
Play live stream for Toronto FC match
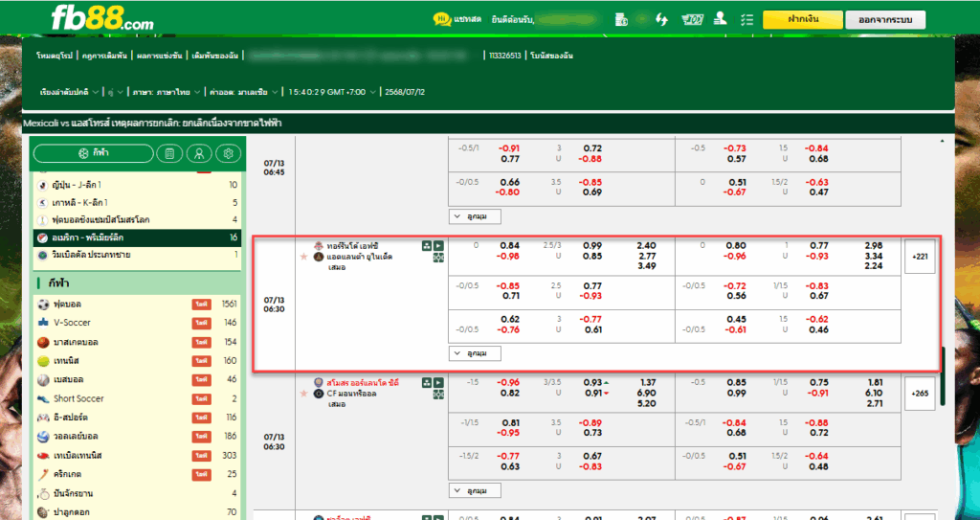[438, 246]
